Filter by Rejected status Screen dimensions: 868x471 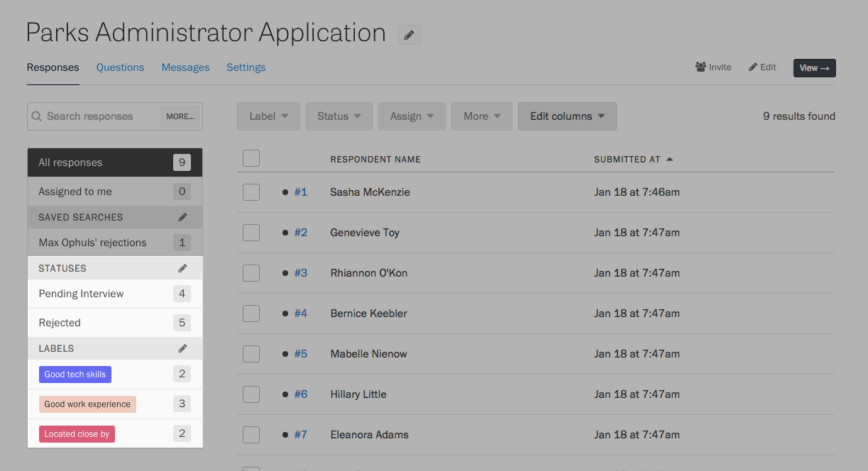[x=115, y=323]
